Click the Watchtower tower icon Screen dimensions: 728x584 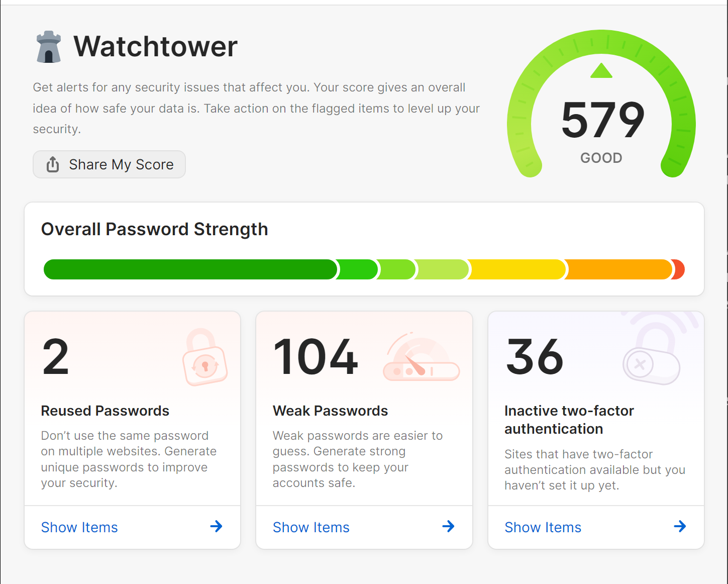pos(48,46)
